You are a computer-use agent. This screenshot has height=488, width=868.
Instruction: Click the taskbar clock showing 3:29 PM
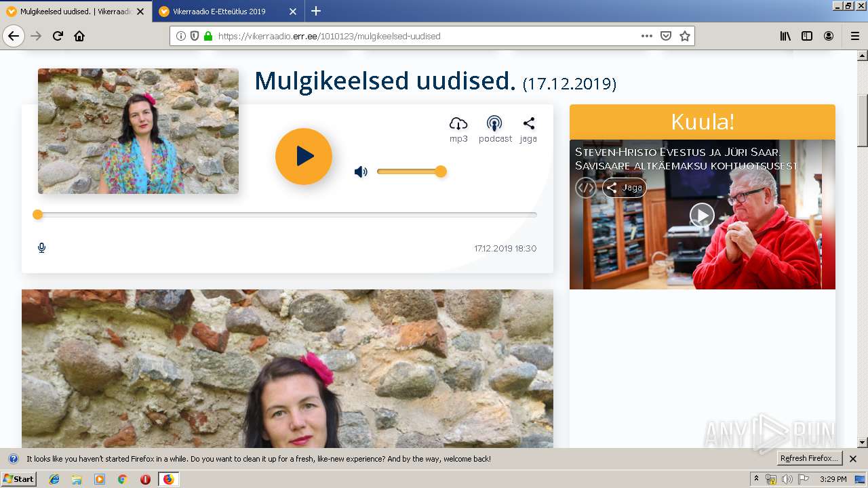point(833,479)
